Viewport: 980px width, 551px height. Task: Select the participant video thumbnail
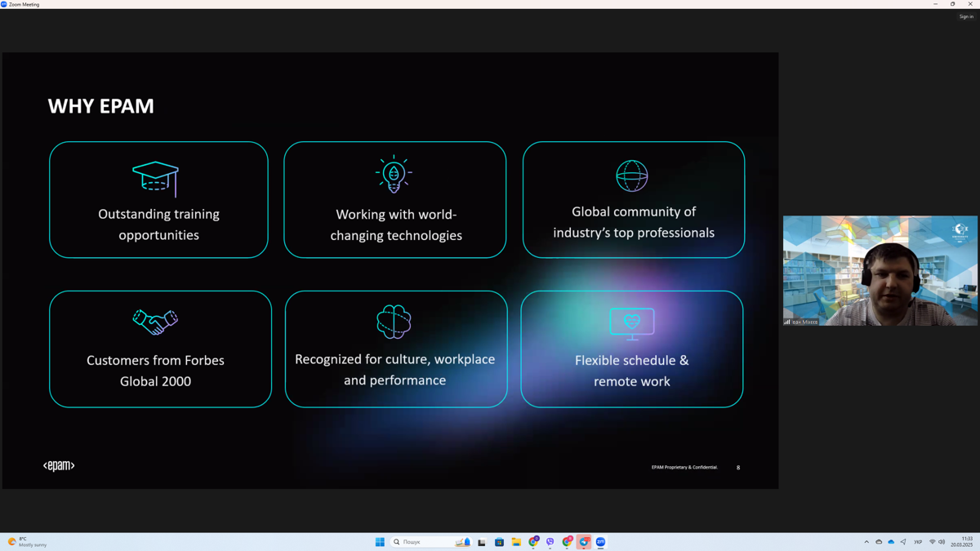(x=880, y=270)
